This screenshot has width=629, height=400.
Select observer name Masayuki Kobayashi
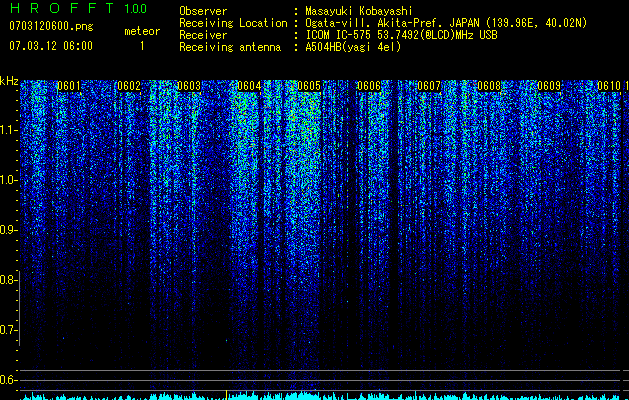pos(359,11)
